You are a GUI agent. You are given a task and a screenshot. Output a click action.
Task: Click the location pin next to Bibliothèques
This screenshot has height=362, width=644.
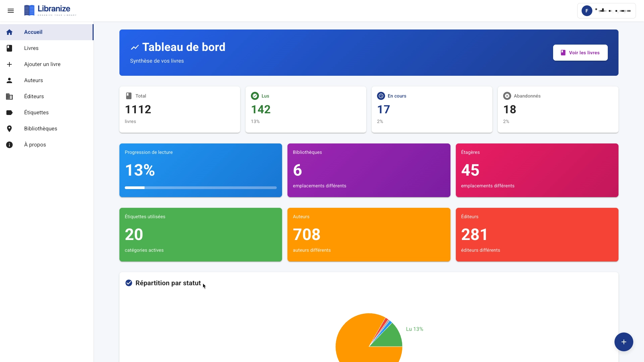(10, 129)
